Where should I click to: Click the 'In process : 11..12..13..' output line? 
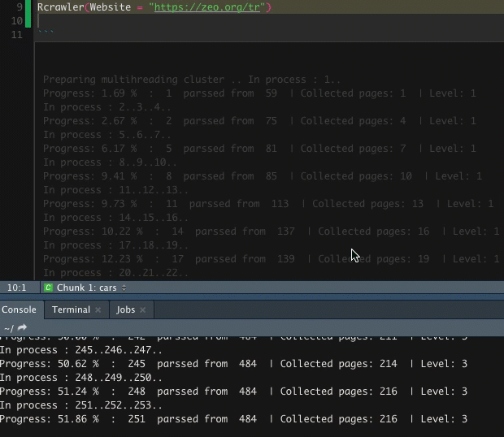tap(115, 190)
